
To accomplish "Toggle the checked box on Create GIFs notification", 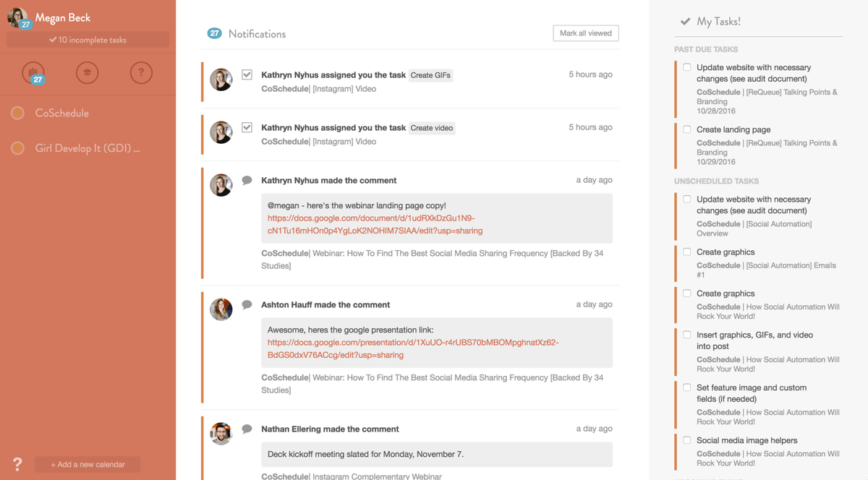I will tap(247, 74).
